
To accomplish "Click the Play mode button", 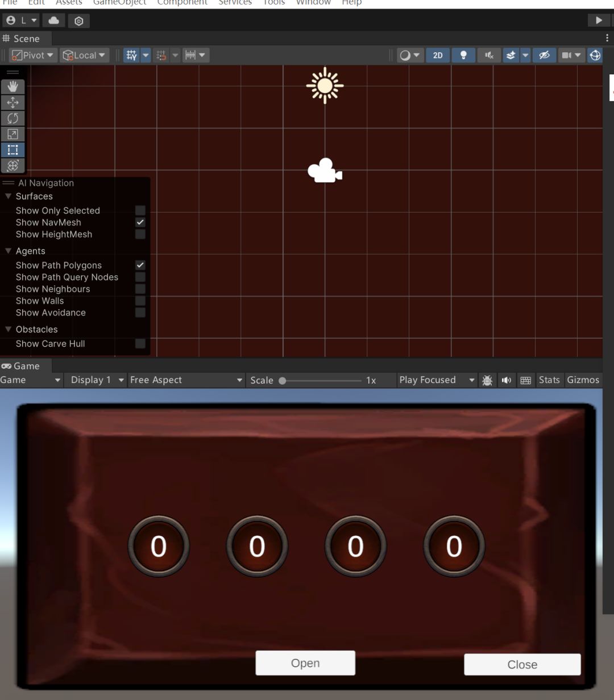I will (599, 20).
